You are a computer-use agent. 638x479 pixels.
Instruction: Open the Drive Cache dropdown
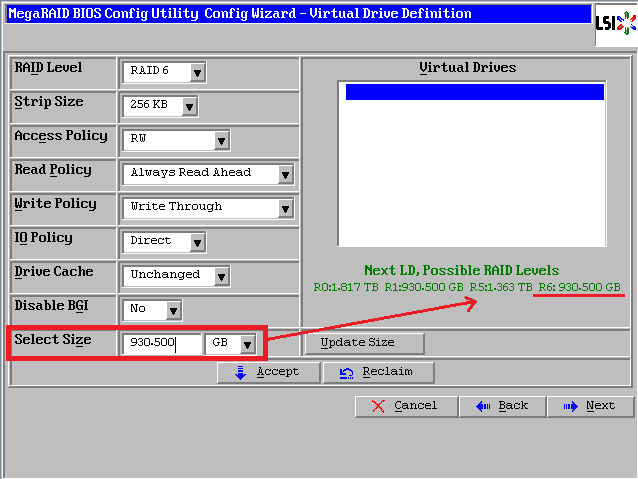pos(221,276)
